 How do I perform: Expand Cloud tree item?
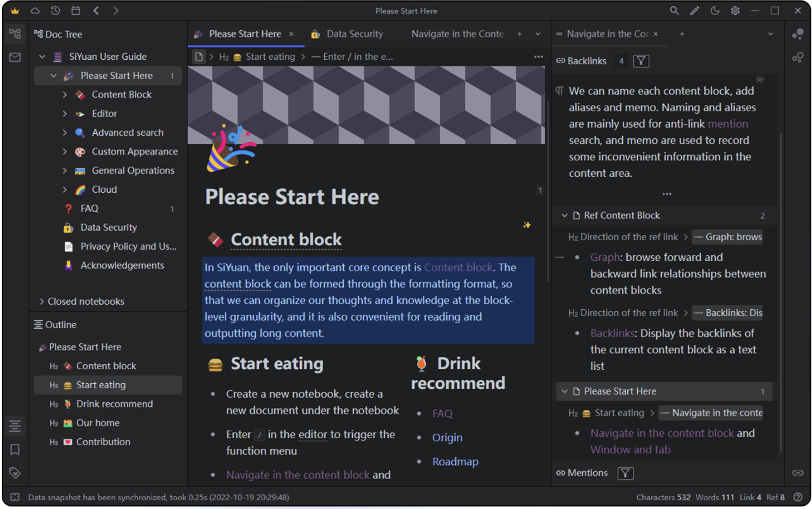[x=64, y=189]
